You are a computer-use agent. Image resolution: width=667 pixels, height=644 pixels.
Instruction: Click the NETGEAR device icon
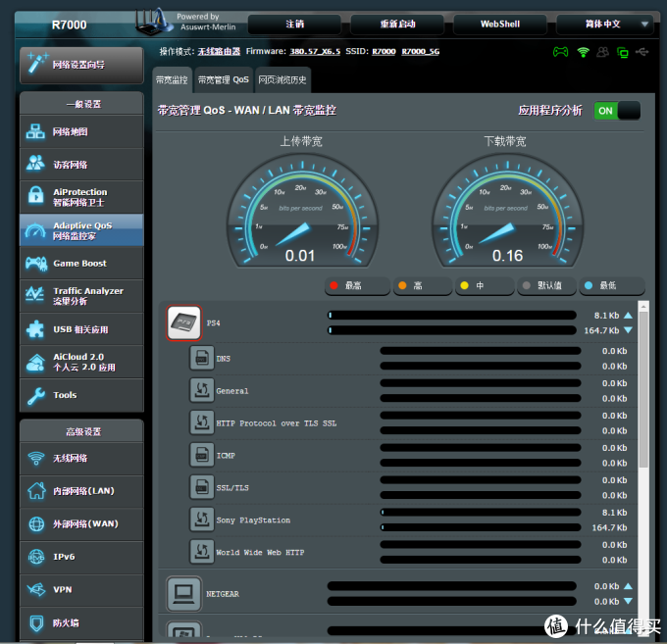[x=183, y=593]
